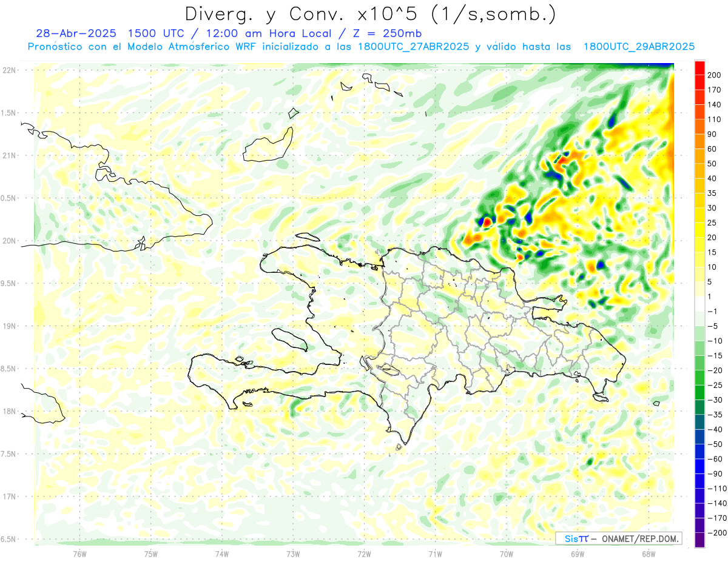This screenshot has width=728, height=562.
Task: Select the 68W longitude label
Action: 649,553
